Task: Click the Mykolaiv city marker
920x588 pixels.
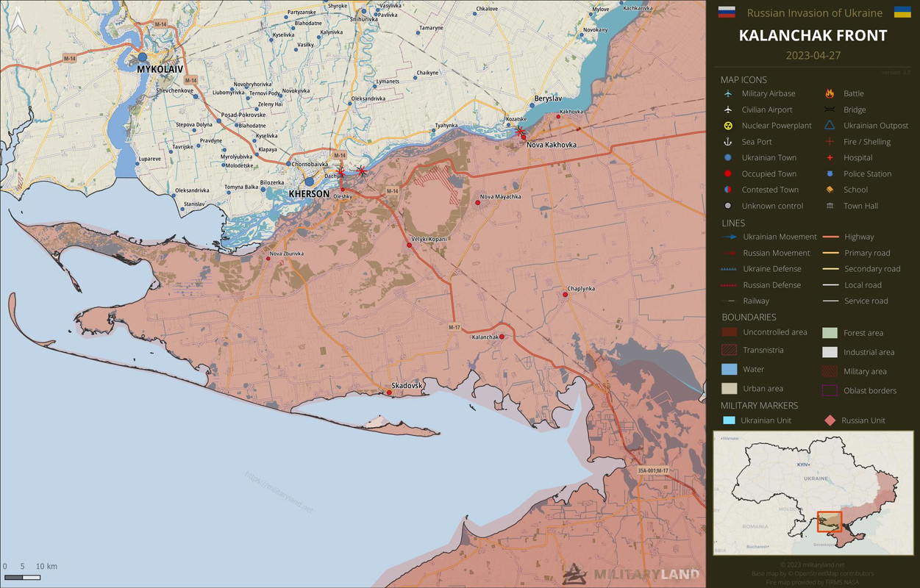Action: pos(143,57)
